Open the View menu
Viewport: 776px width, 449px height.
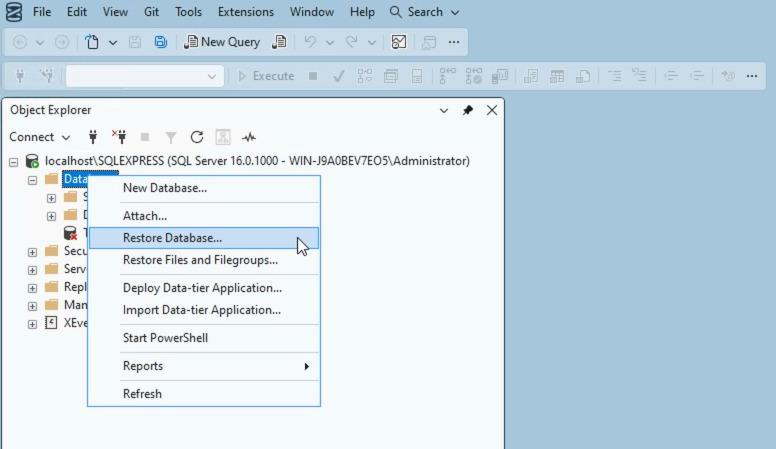coord(115,12)
